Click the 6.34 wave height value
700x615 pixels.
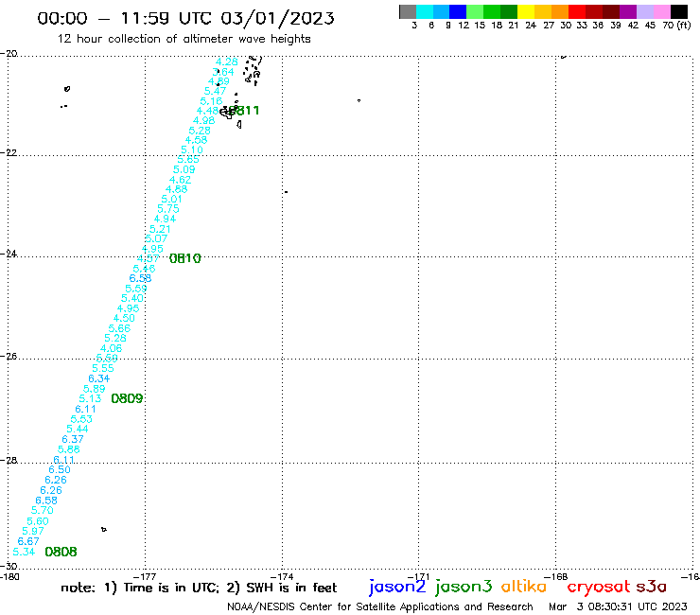(x=99, y=378)
